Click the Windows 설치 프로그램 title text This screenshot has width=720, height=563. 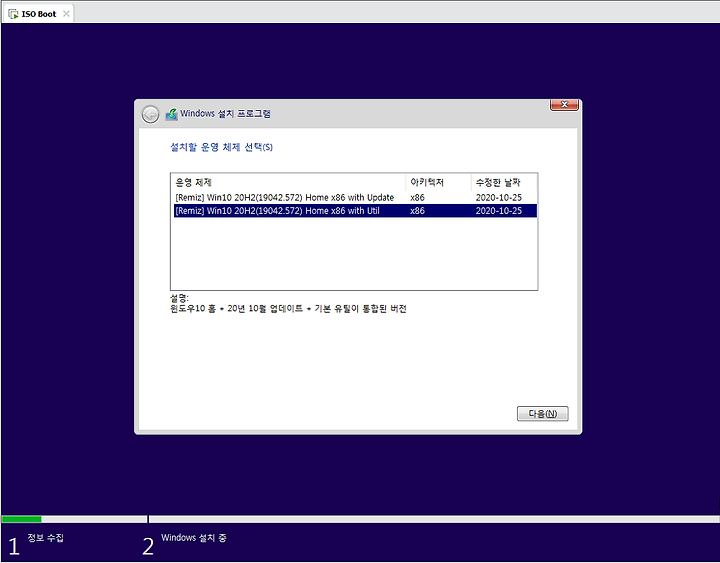point(225,113)
